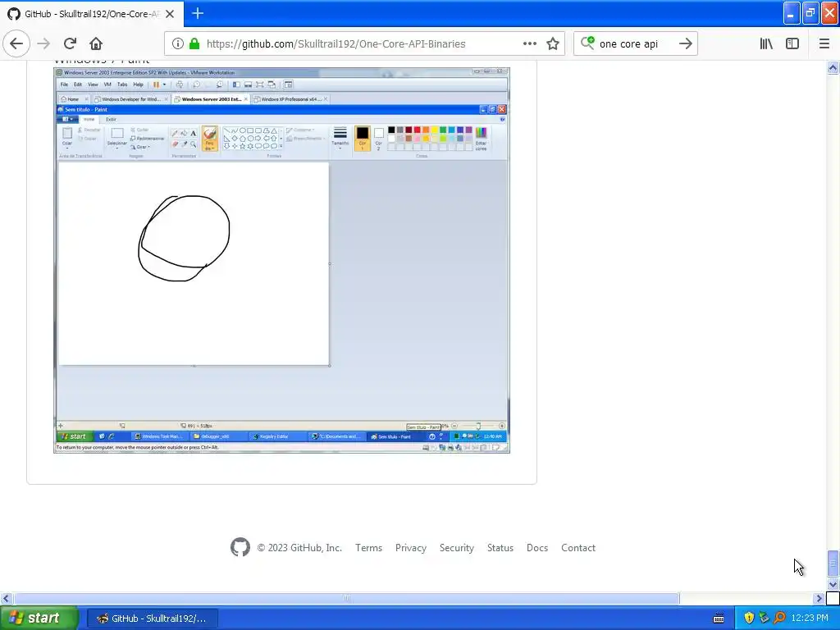Viewport: 840px width, 630px height.
Task: Click the on-screen keyboard taskbar icon
Action: click(x=719, y=619)
